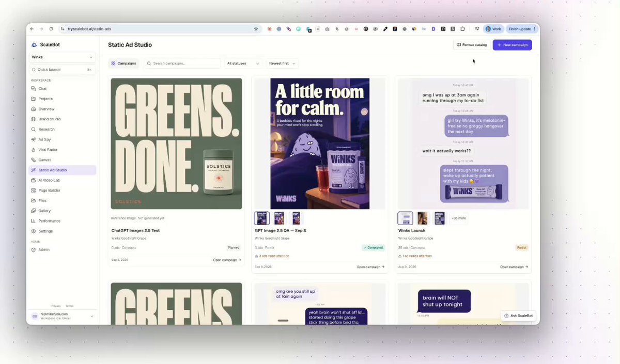Image resolution: width=620 pixels, height=364 pixels.
Task: Open the Gallery section
Action: (44, 211)
